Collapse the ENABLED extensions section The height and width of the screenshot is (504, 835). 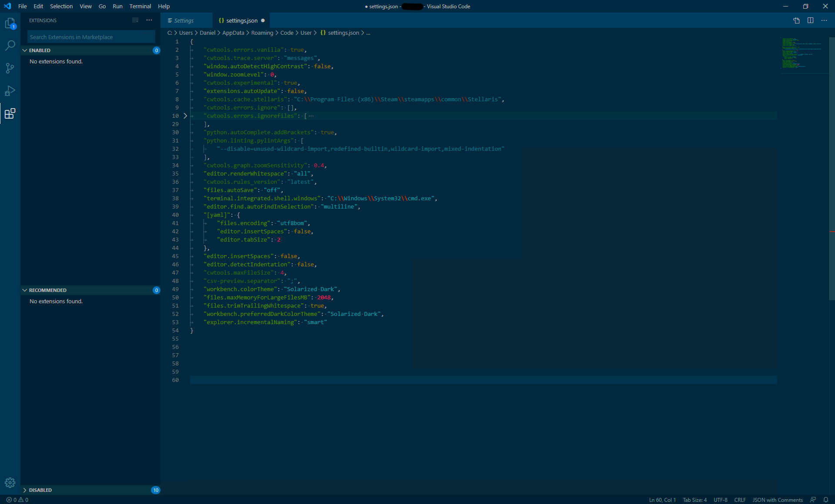tap(25, 50)
